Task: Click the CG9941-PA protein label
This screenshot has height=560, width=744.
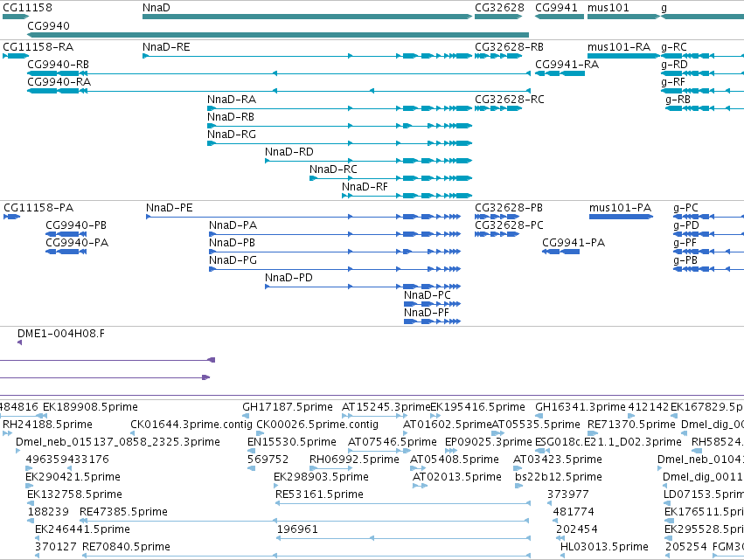Action: pyautogui.click(x=574, y=243)
